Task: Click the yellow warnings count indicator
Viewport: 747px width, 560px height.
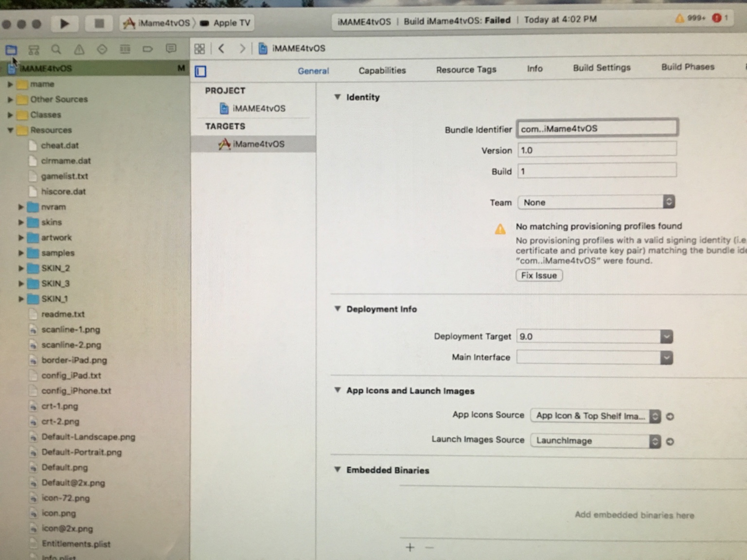Action: [690, 18]
